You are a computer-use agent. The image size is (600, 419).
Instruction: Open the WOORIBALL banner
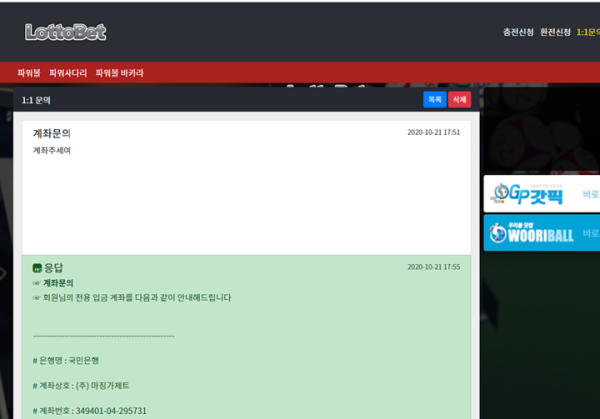tap(542, 233)
